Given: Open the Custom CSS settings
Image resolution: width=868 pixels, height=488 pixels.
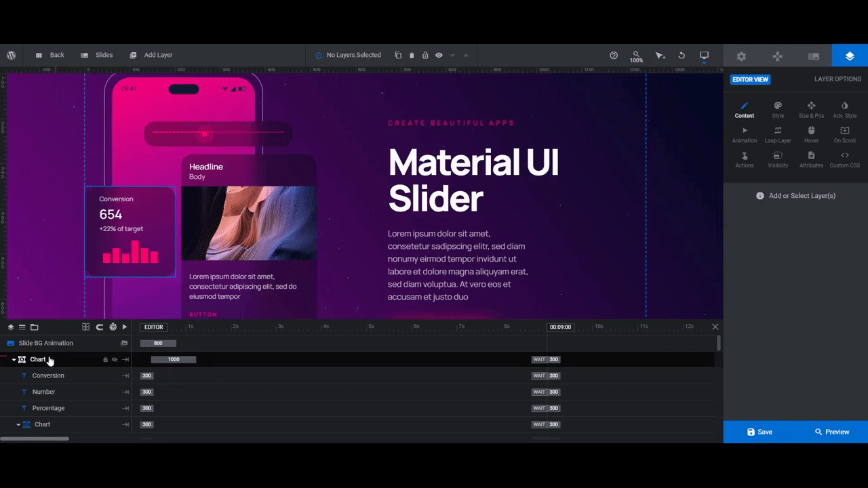Looking at the screenshot, I should pos(845,160).
